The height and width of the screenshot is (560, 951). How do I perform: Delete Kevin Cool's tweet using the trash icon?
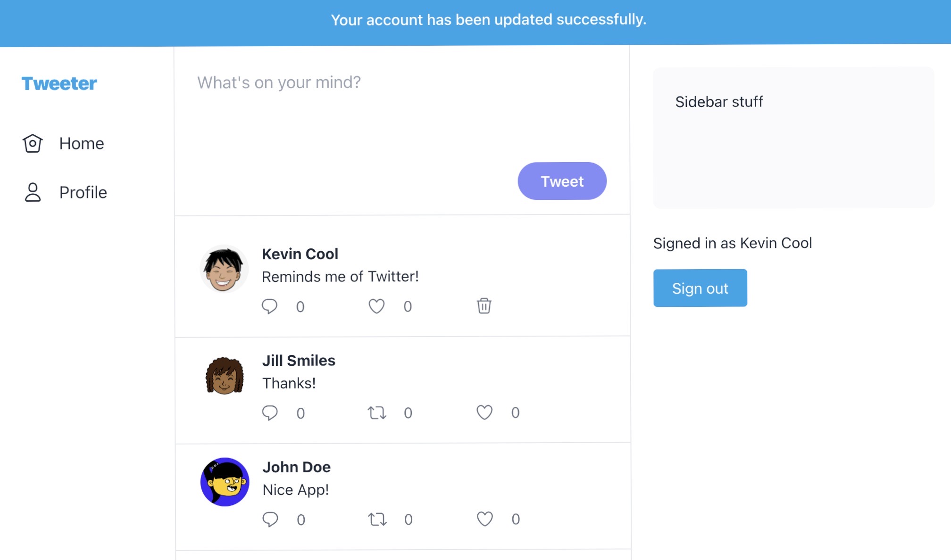[483, 306]
